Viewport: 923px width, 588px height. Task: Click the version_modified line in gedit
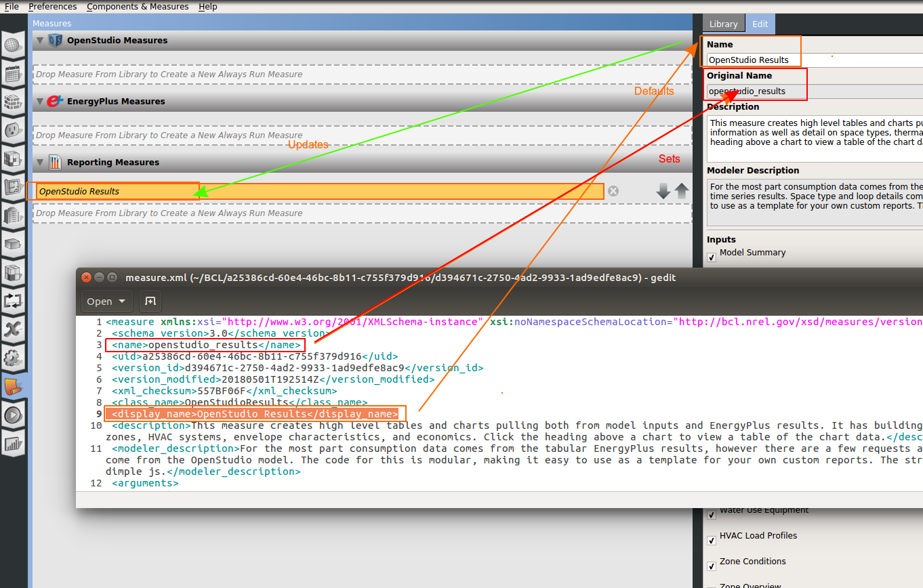pos(273,379)
